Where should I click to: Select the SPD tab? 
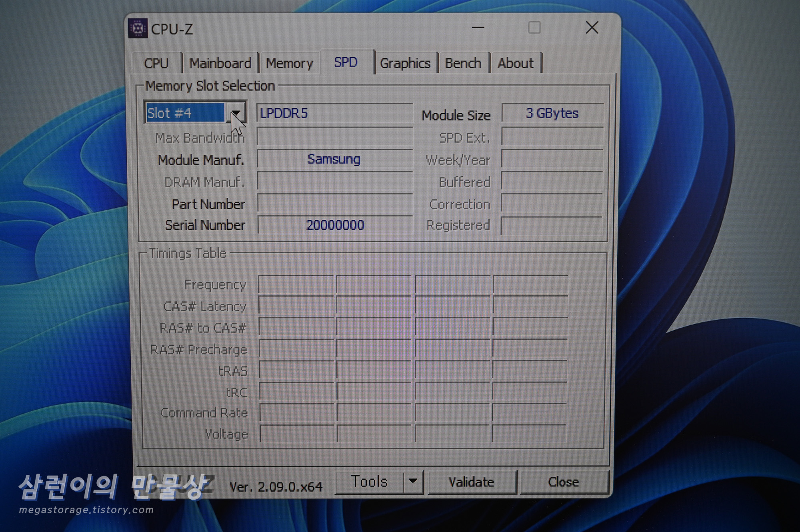(346, 62)
